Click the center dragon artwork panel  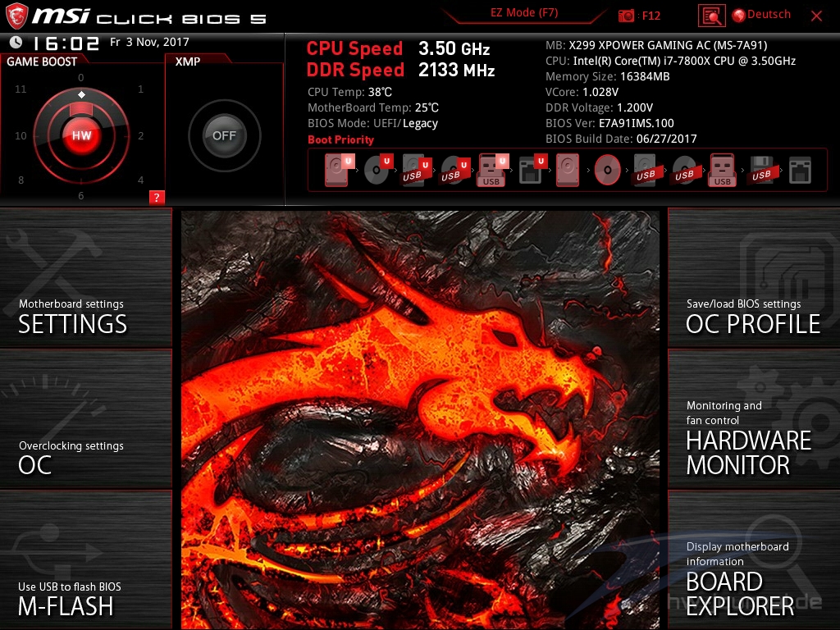pos(420,419)
